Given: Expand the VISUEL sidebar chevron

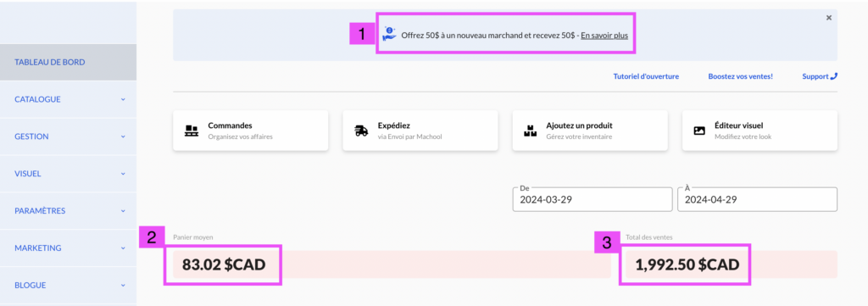Looking at the screenshot, I should 123,174.
